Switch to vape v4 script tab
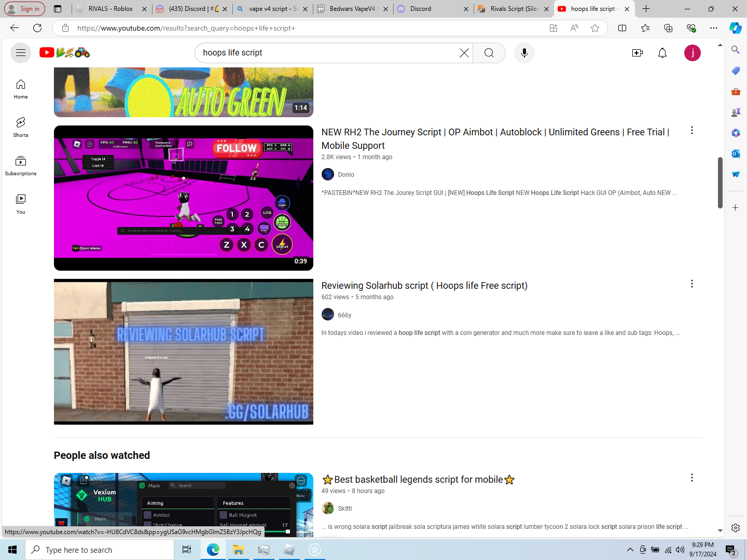Screen dimensions: 747x560 click(272, 9)
